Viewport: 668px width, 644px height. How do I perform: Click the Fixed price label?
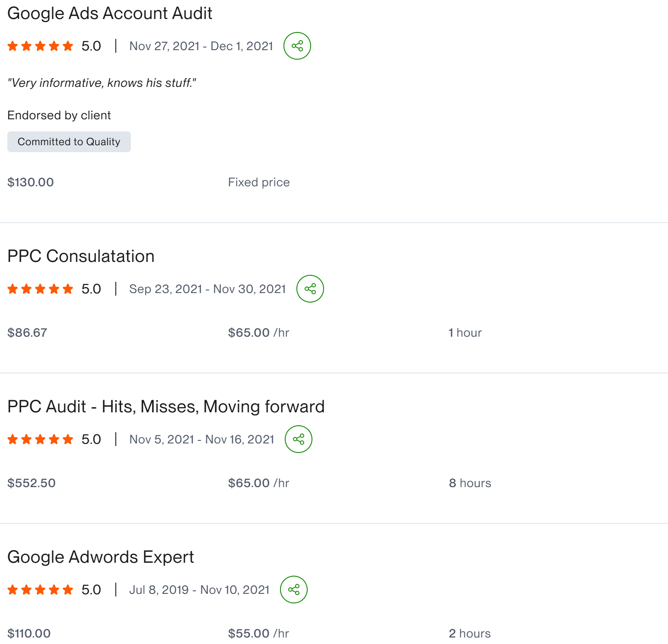[x=259, y=182]
